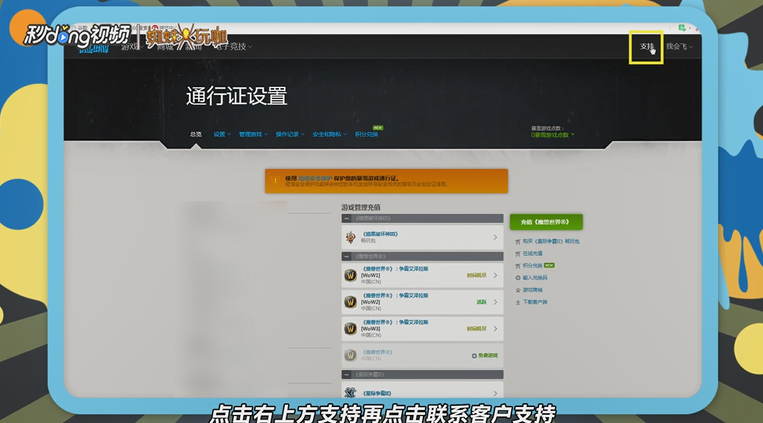Expand the 安全和隐私 dropdown tab
763x423 pixels.
(x=329, y=134)
